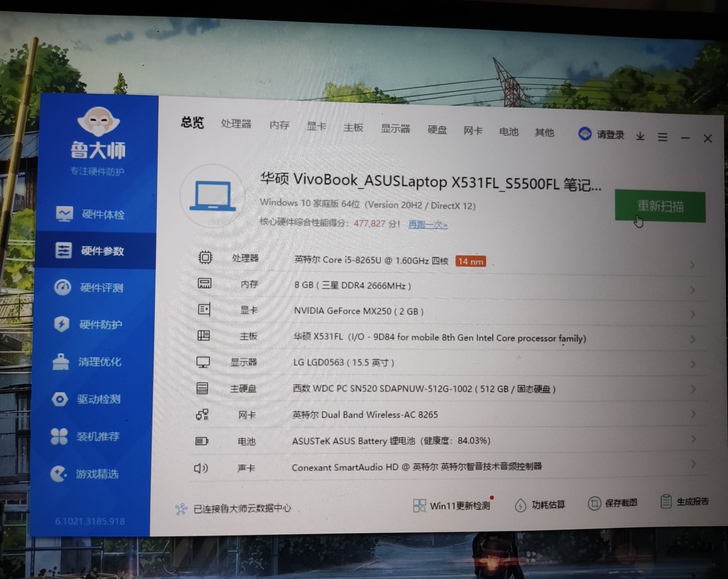Click the 鲁大师 logo avatar
This screenshot has width=728, height=579.
[98, 121]
